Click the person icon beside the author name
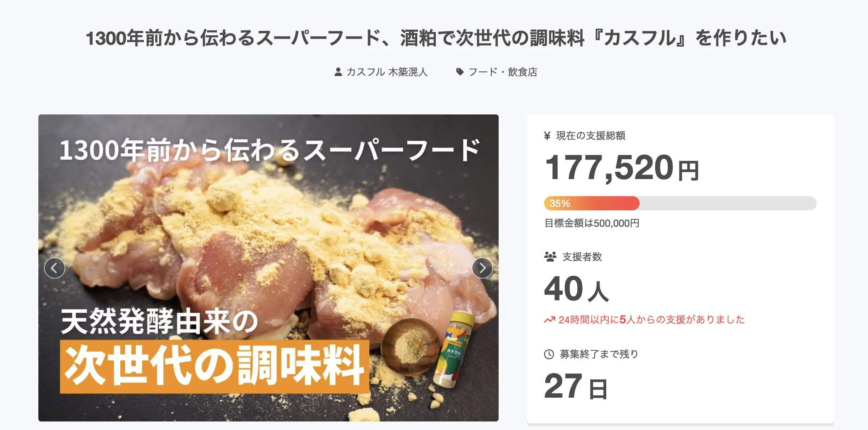Screen dimensions: 868x430 click(338, 72)
